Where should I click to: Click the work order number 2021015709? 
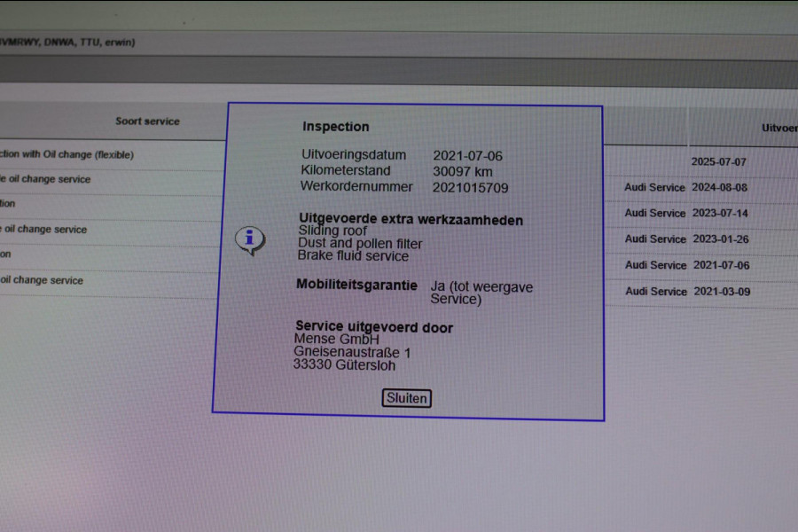pyautogui.click(x=470, y=188)
